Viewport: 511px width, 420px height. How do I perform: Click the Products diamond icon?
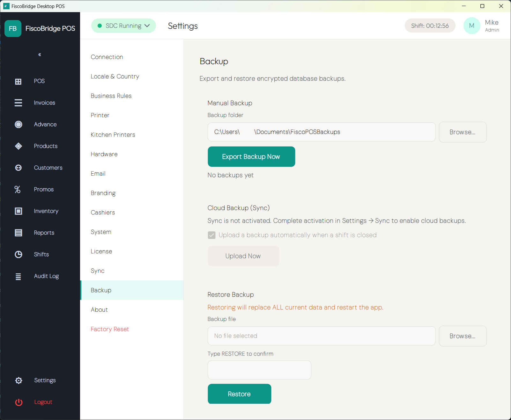pos(19,146)
